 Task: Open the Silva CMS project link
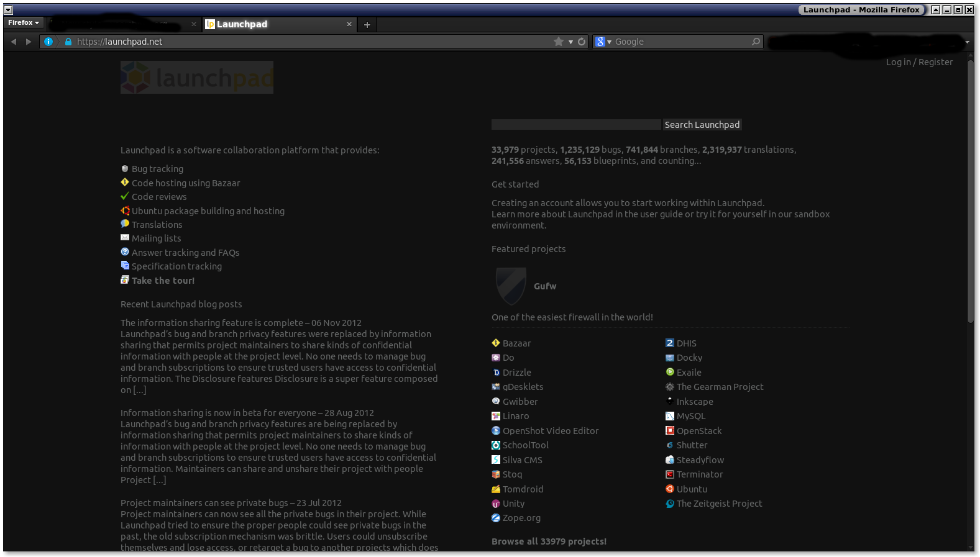[523, 460]
